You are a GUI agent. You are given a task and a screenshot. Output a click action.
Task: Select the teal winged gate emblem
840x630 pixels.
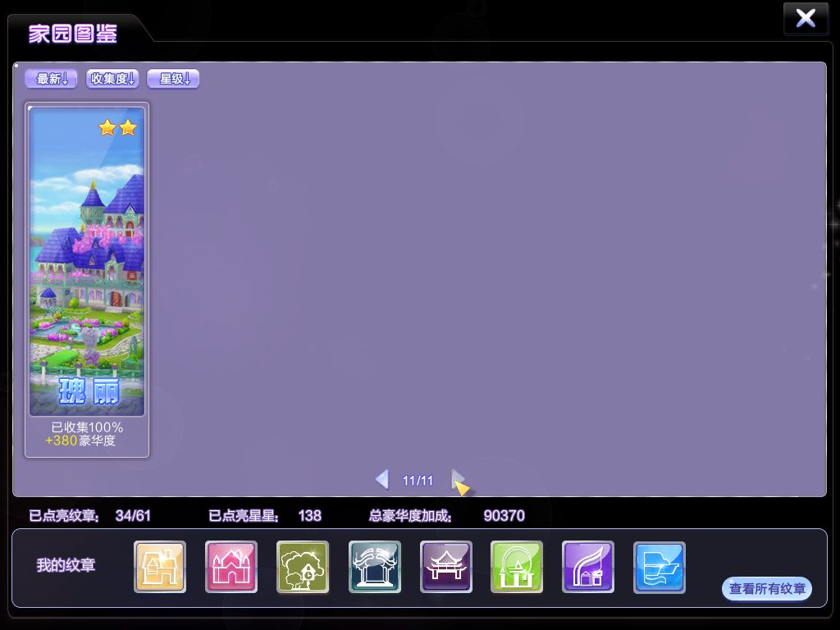tap(374, 567)
